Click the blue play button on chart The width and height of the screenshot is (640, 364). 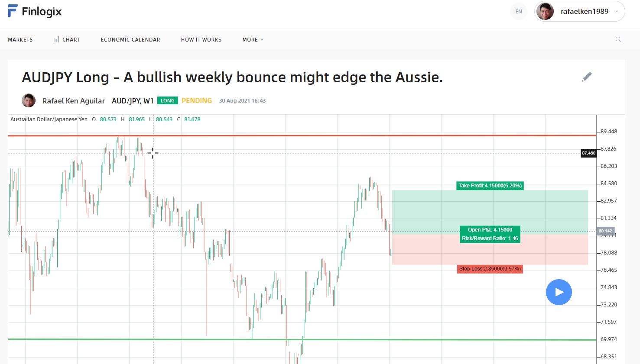[559, 292]
